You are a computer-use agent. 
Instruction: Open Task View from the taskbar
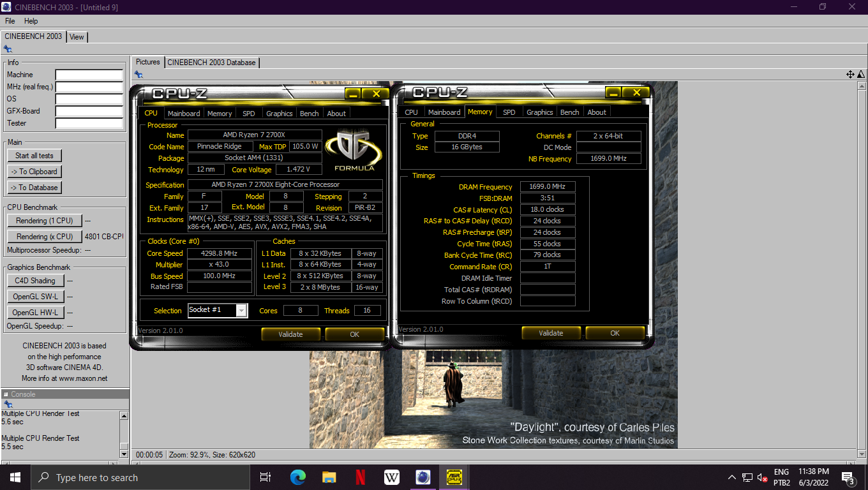coord(266,477)
